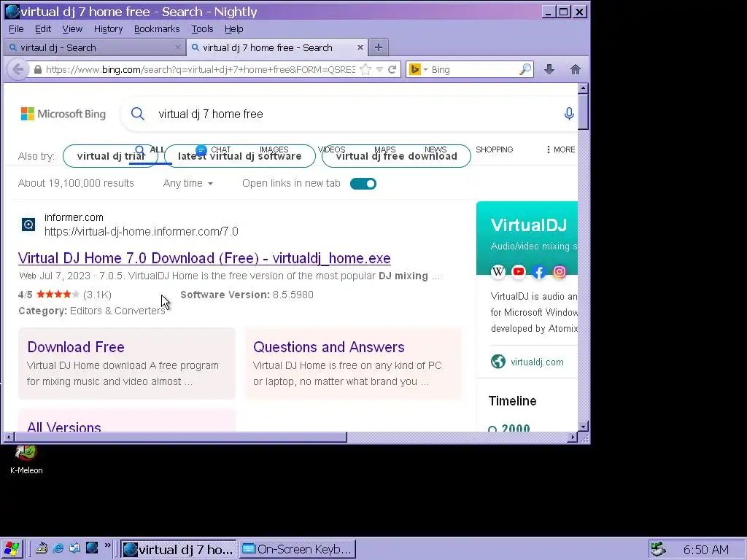Click the horizontal scrollbar right arrow
This screenshot has width=747, height=560.
click(x=573, y=437)
